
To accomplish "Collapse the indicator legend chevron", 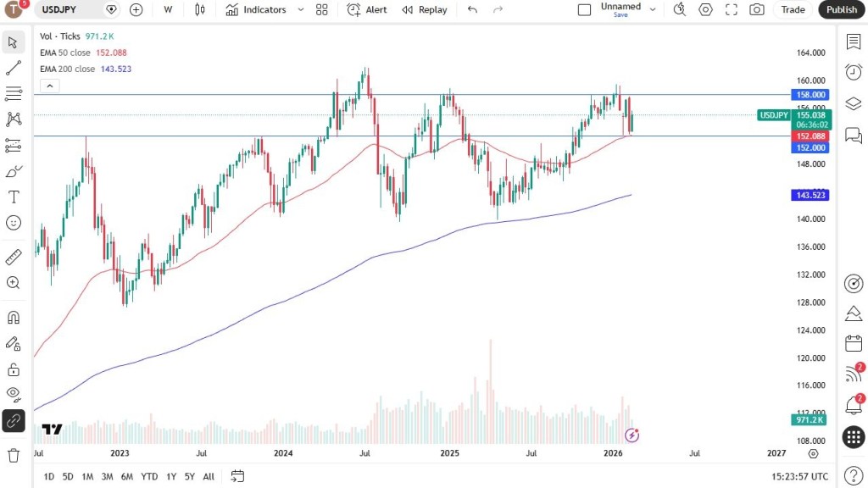I will [49, 86].
